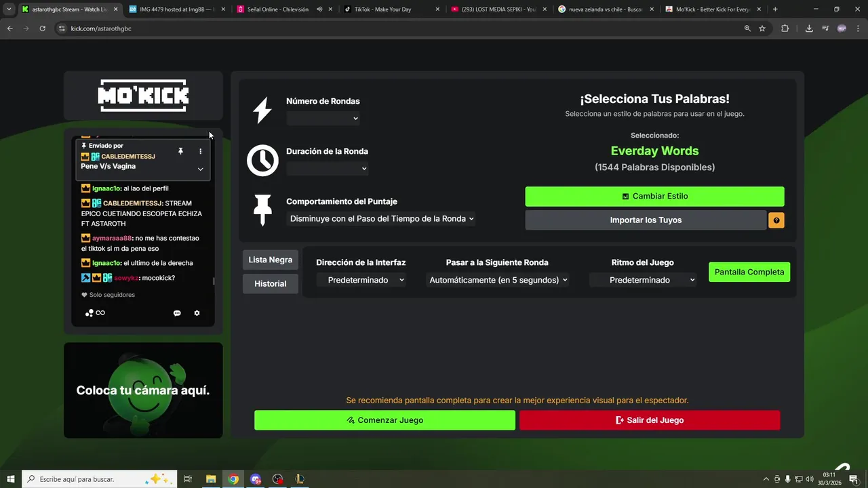Open Comportamiento del Puntaje dropdown

click(381, 219)
